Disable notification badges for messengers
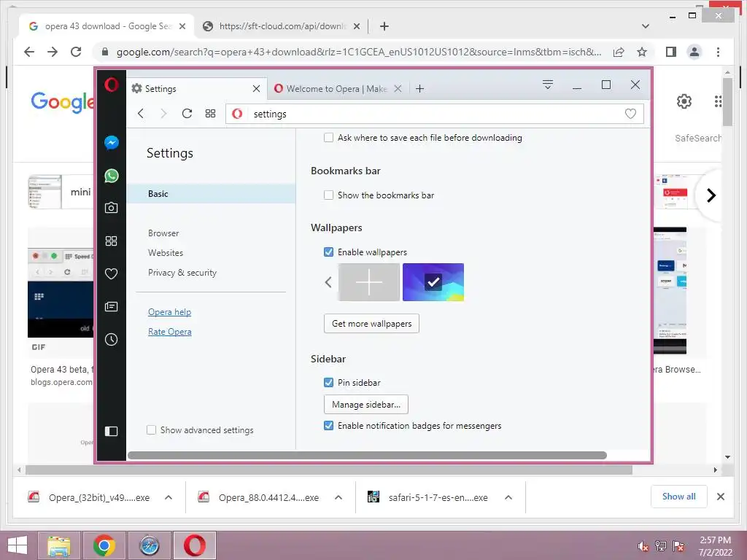This screenshot has width=747, height=560. (328, 426)
